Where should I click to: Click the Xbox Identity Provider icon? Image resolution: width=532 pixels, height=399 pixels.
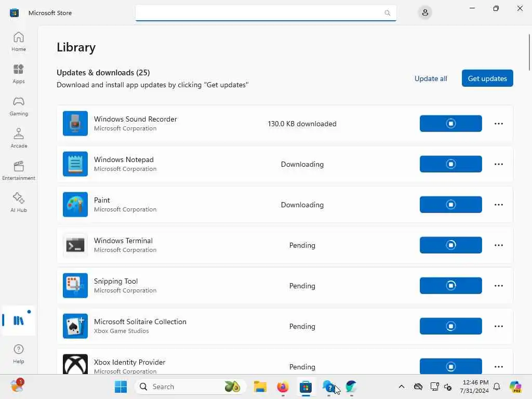[75, 364]
